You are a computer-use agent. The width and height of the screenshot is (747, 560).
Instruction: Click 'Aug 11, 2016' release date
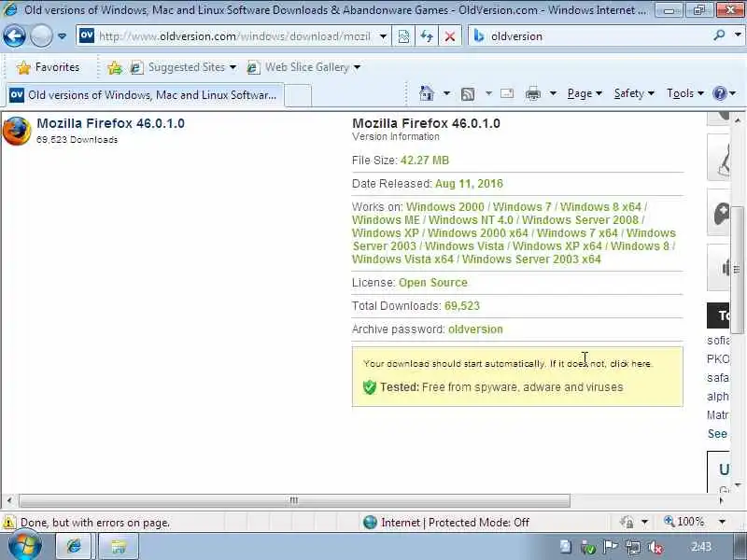pyautogui.click(x=470, y=184)
